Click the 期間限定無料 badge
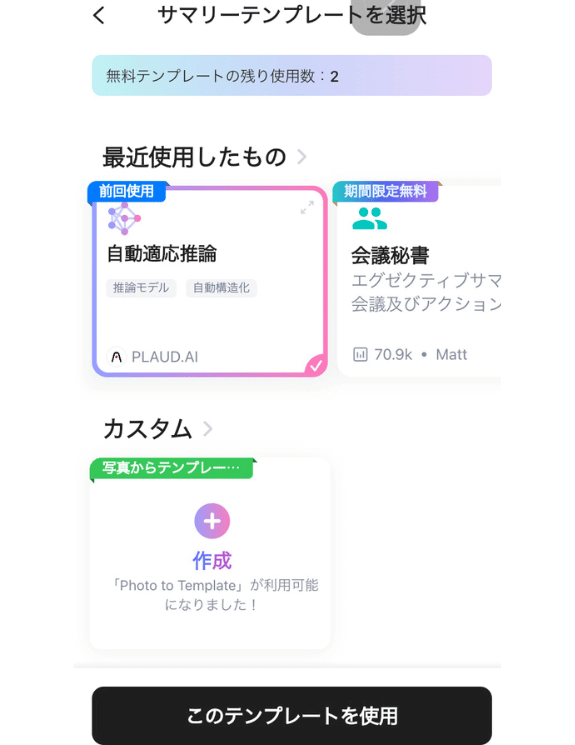Viewport: 575px width, 745px height. [x=386, y=191]
